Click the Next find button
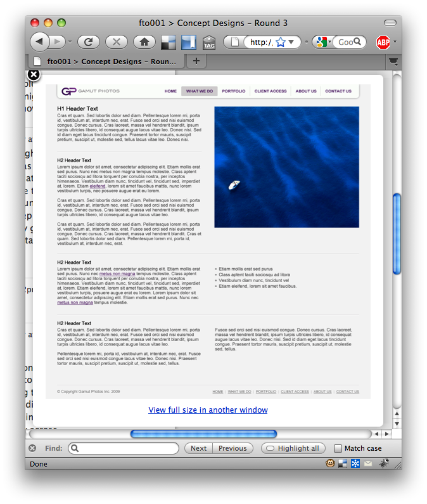Viewport: 427px width, 504px height. click(198, 448)
